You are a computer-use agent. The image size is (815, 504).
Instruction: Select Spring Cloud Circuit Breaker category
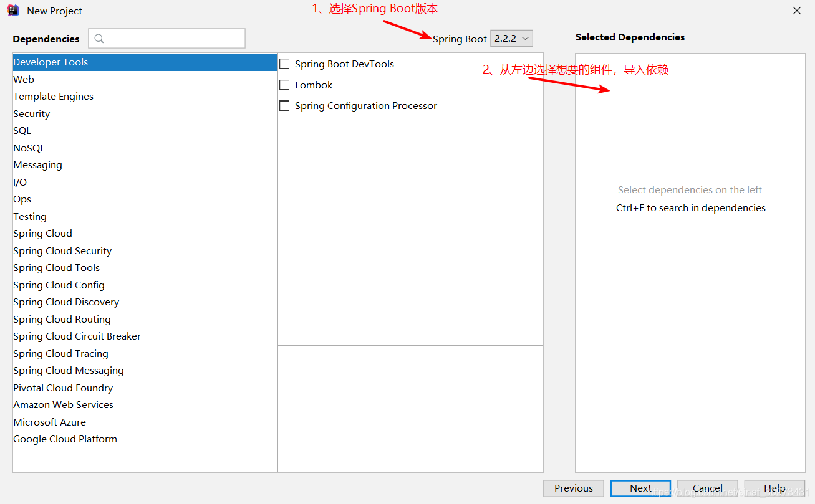pos(145,336)
